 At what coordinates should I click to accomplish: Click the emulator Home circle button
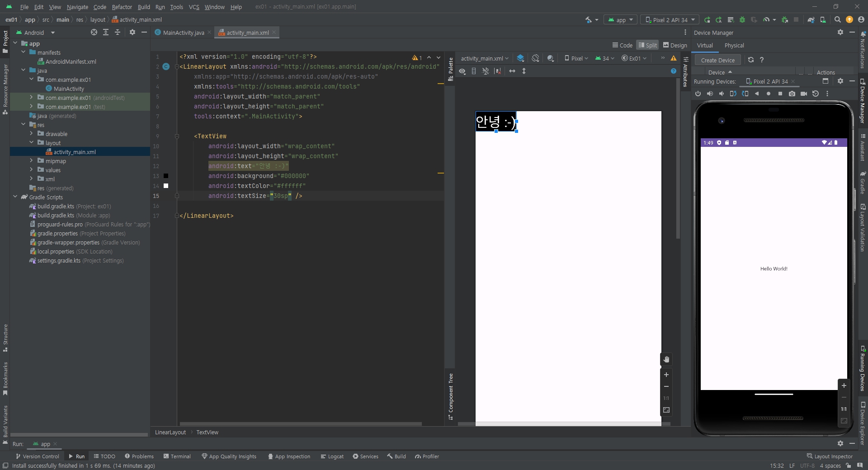(769, 94)
